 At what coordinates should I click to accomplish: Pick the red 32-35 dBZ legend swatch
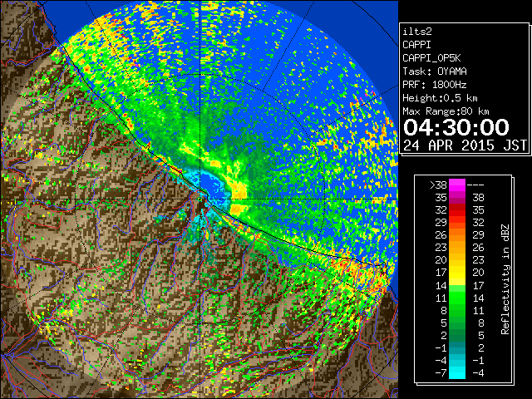click(457, 210)
